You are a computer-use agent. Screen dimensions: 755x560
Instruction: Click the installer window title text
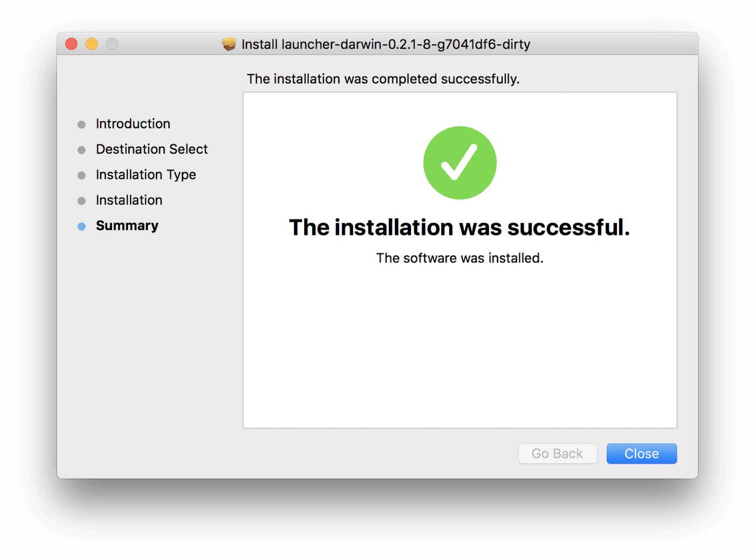[x=386, y=44]
